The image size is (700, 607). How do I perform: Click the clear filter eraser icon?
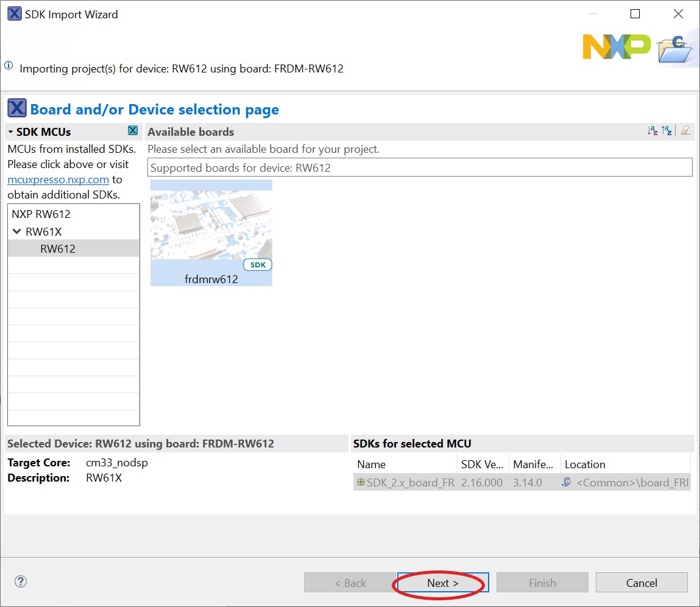685,131
